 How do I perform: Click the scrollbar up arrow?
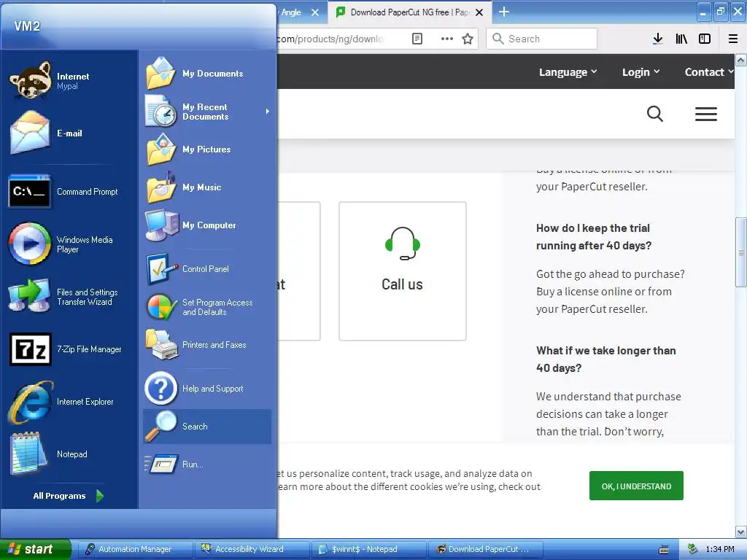coord(741,60)
